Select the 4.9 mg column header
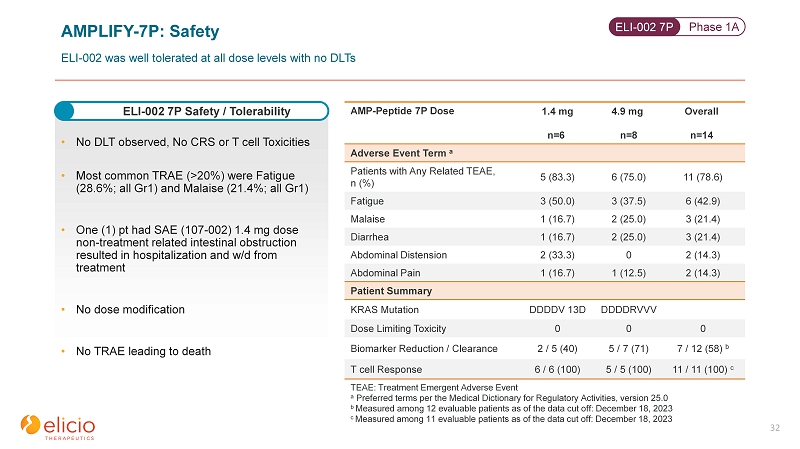Screen dimensions: 800x449 point(627,111)
